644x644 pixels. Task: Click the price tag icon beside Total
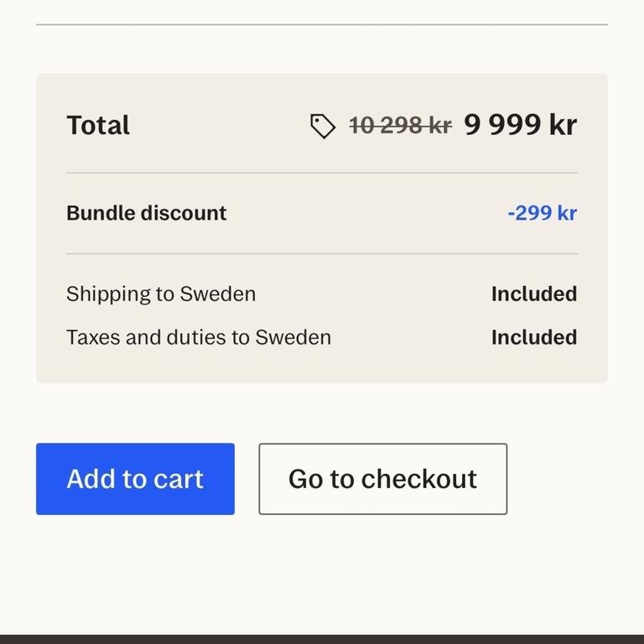coord(323,127)
